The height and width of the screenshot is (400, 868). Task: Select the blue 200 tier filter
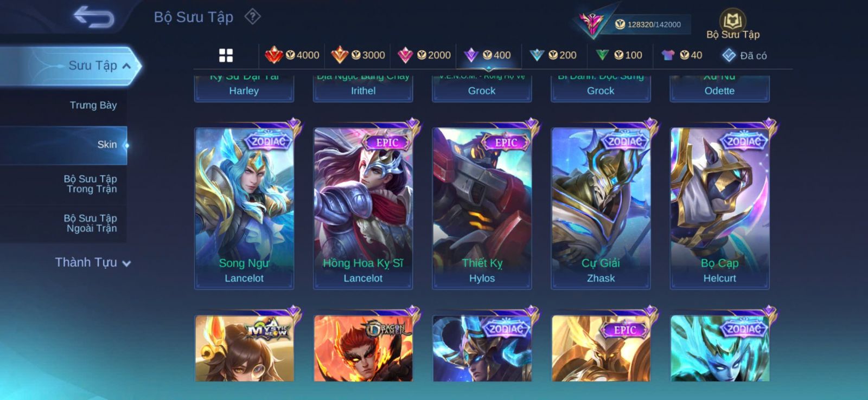553,55
